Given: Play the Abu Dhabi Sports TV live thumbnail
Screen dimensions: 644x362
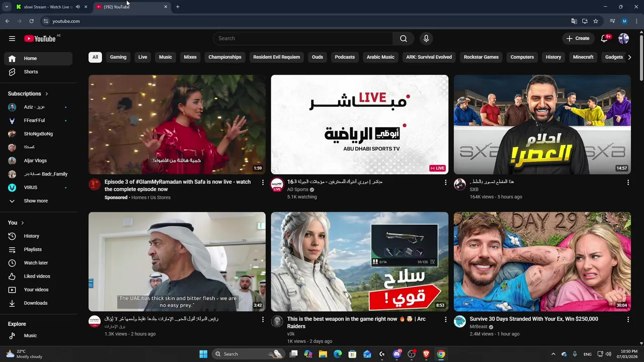Looking at the screenshot, I should 360,125.
